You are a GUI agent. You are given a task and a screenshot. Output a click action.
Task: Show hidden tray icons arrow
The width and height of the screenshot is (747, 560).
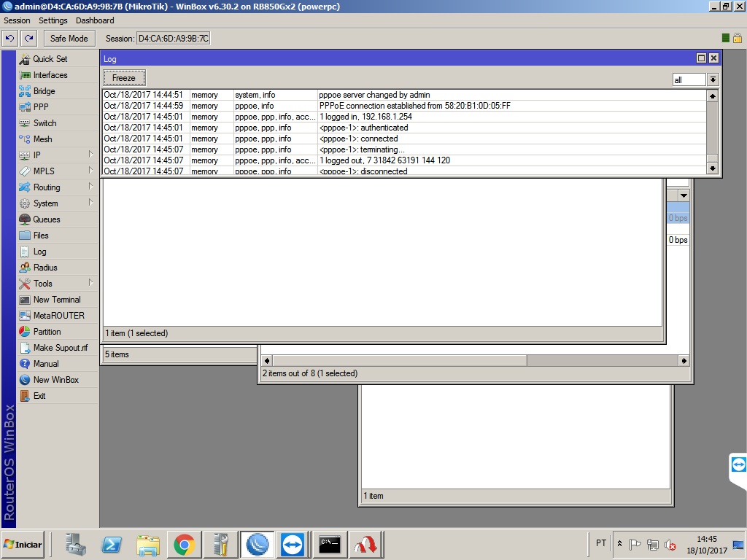click(x=619, y=544)
